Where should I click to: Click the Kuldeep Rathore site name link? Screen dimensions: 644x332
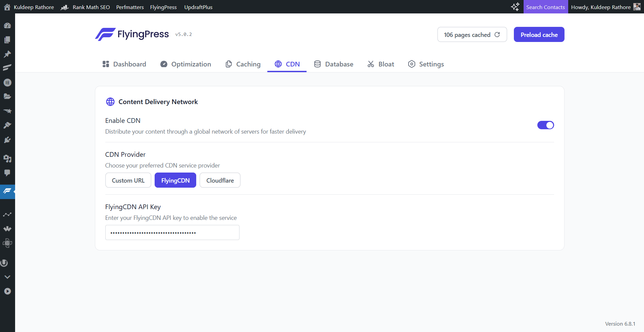(x=34, y=7)
